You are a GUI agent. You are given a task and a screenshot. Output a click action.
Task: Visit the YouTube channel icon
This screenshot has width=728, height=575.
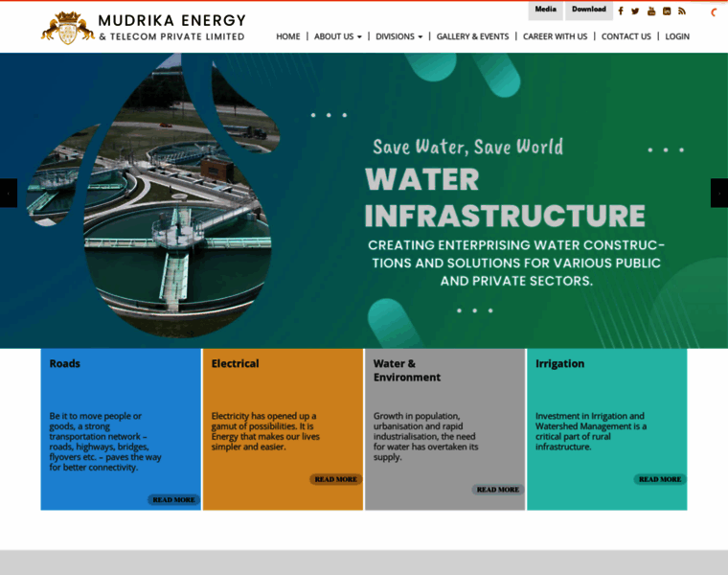(651, 11)
